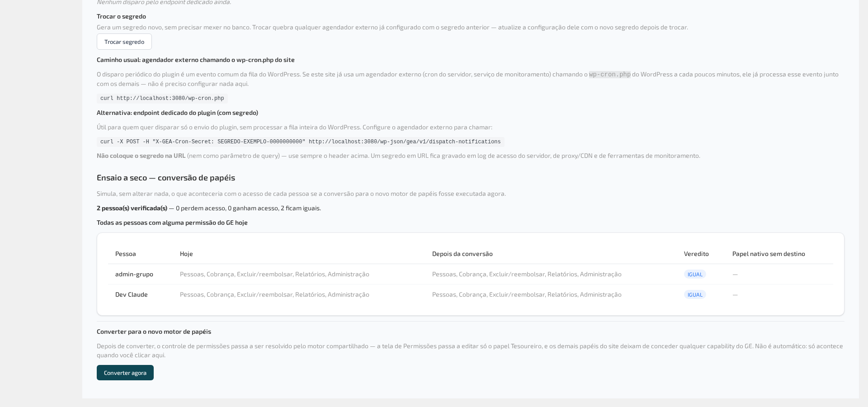Click the Trocar segredo button
This screenshot has width=868, height=407.
(124, 42)
